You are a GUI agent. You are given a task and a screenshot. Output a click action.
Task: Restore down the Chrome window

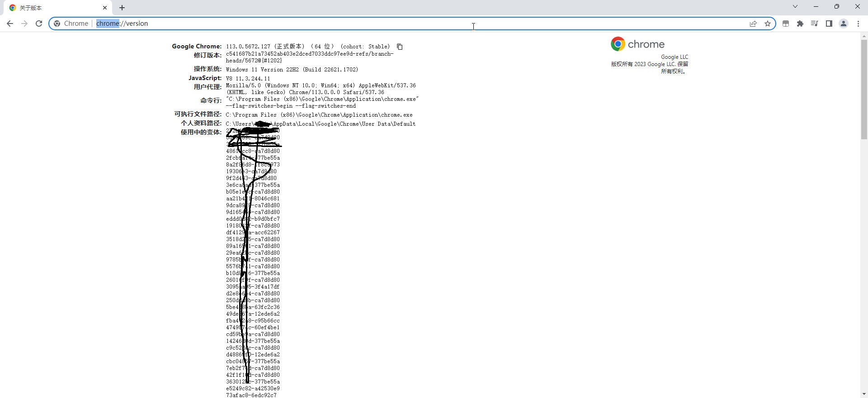[837, 6]
